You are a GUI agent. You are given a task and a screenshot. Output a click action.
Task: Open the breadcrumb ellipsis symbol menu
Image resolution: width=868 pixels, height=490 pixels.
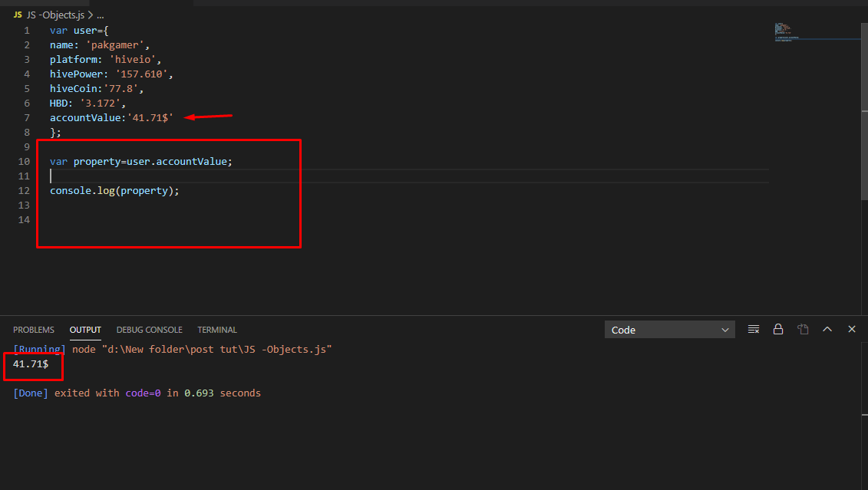click(101, 15)
